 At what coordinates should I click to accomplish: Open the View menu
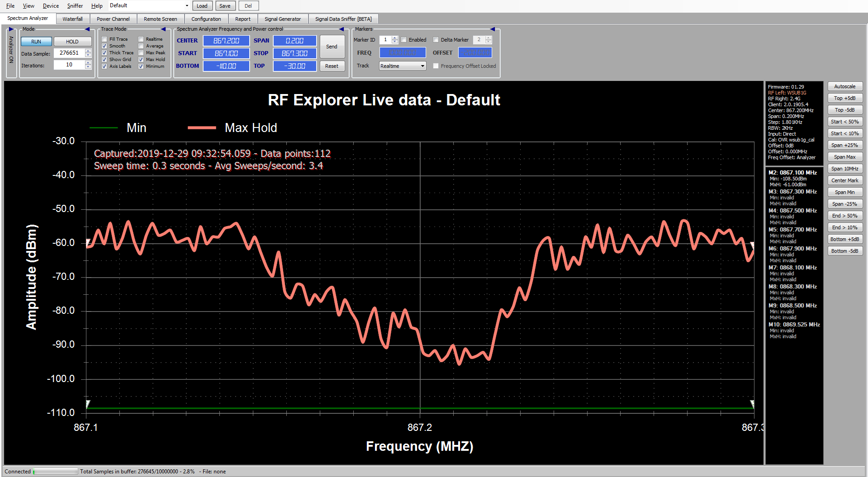28,6
